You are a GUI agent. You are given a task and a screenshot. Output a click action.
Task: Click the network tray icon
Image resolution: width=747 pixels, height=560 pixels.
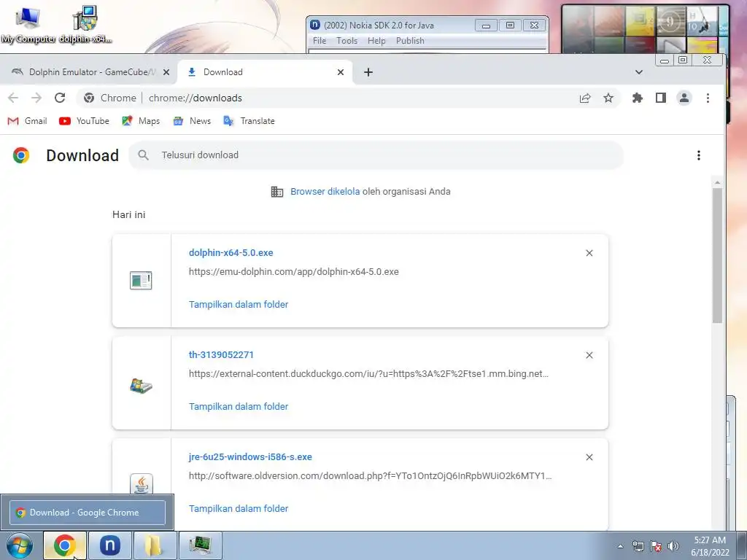[638, 546]
